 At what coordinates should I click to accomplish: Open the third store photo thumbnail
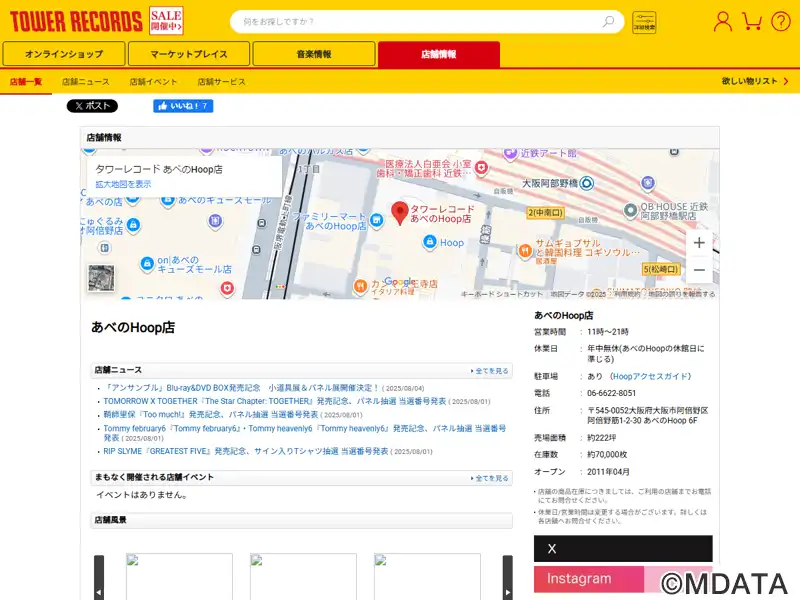(x=427, y=577)
